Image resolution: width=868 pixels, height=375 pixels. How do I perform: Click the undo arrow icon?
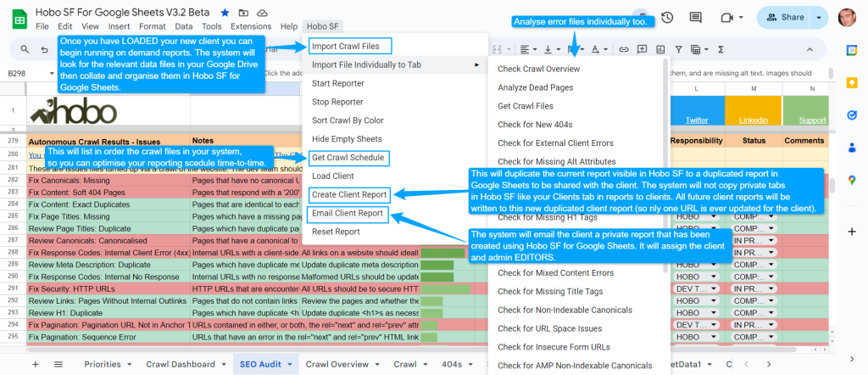click(45, 49)
